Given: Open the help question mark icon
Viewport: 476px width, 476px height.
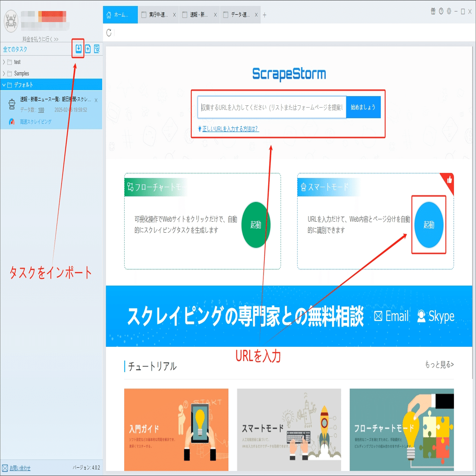Looking at the screenshot, I should pyautogui.click(x=441, y=11).
